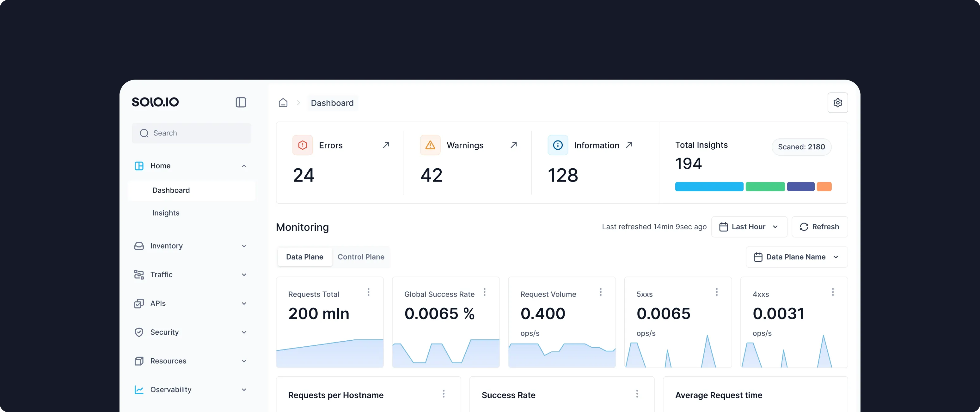Screen dimensions: 980x412
Task: Click the Errors arrow link
Action: [386, 145]
